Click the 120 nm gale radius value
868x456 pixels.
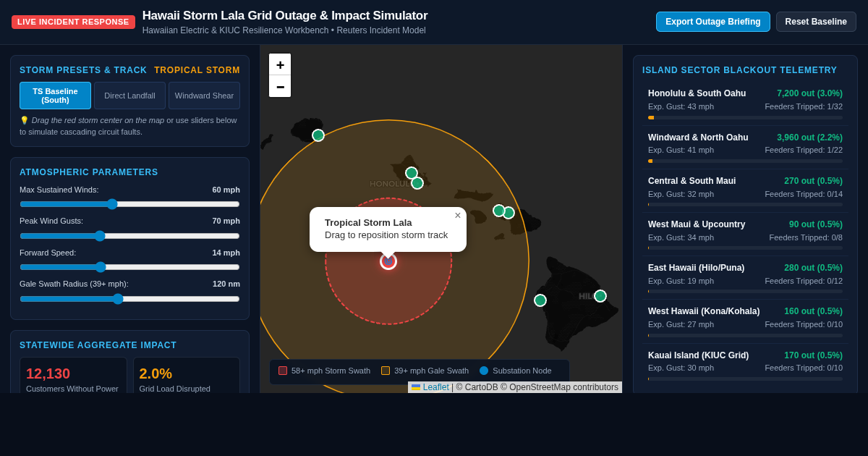(x=226, y=284)
